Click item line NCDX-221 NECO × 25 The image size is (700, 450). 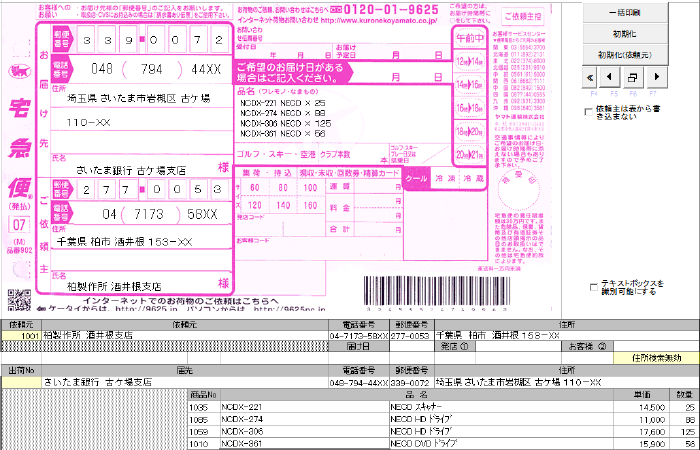pyautogui.click(x=283, y=103)
